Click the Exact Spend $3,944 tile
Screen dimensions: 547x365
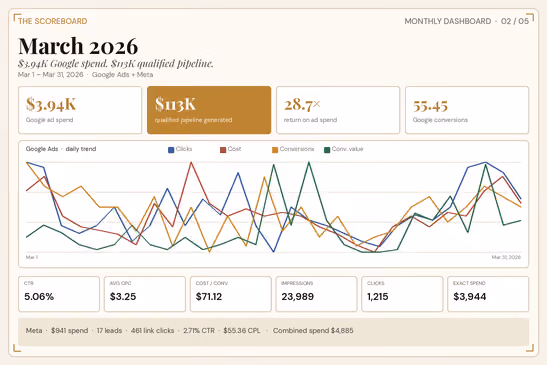click(488, 294)
